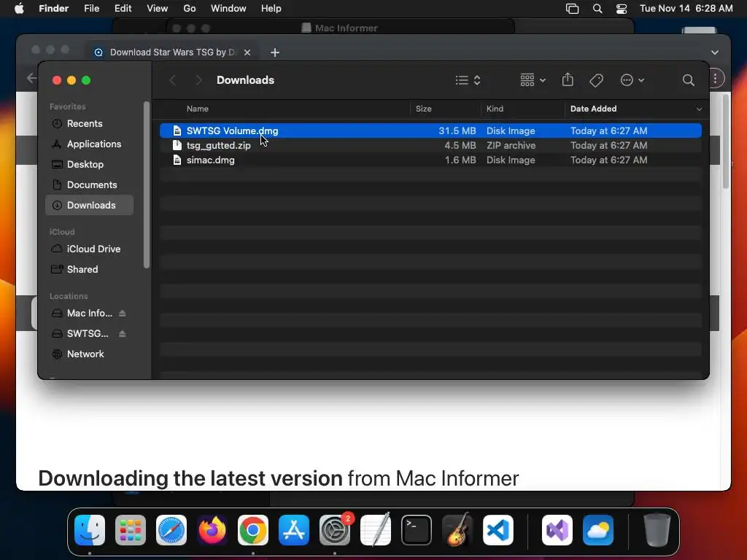Open the more actions ellipsis menu
Viewport: 747px width, 560px height.
[x=632, y=80]
